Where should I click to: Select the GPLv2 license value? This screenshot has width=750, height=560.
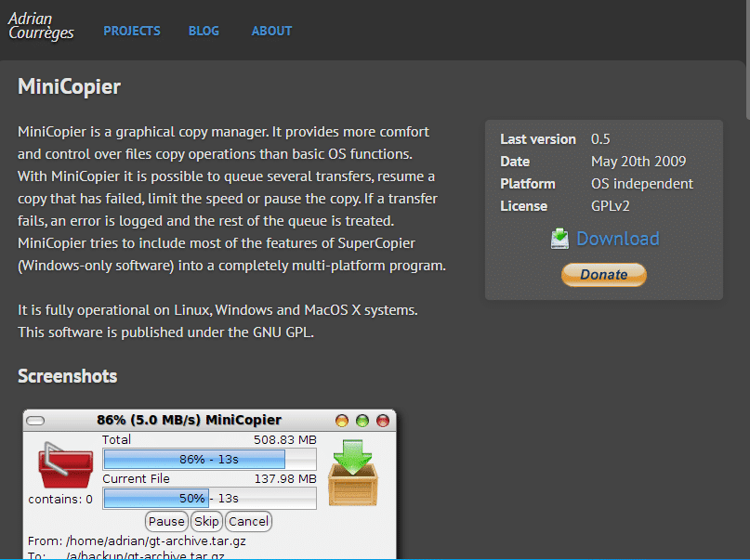point(611,206)
